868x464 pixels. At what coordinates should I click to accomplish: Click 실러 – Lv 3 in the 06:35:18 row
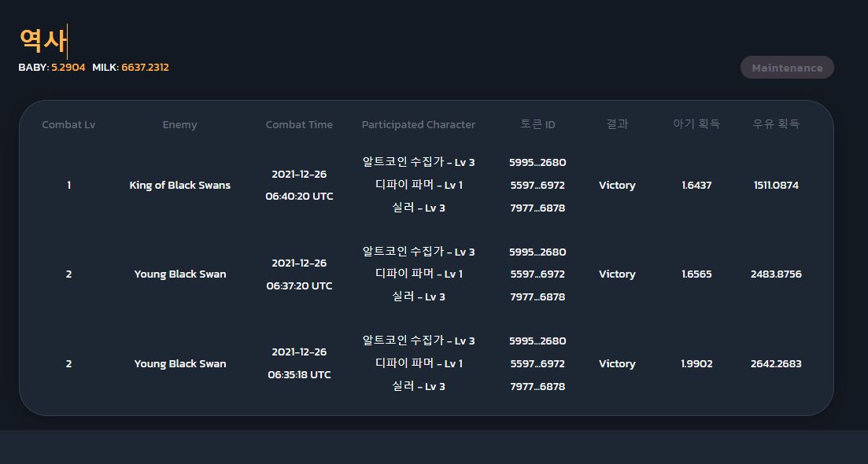pyautogui.click(x=419, y=387)
